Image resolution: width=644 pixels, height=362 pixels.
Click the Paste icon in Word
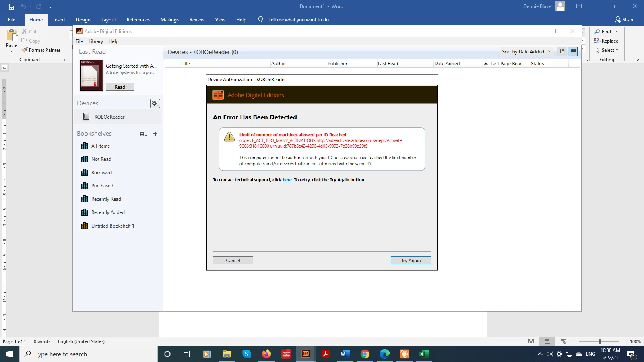pos(12,35)
